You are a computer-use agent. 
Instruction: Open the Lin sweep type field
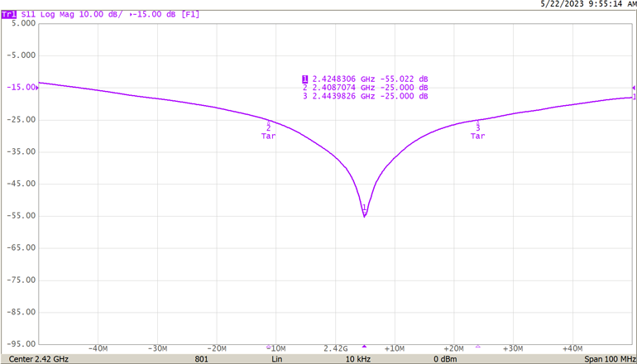[x=277, y=359]
